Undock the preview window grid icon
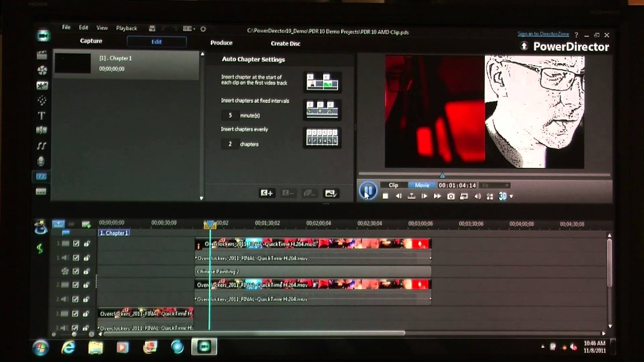The image size is (644, 362). coord(490,196)
